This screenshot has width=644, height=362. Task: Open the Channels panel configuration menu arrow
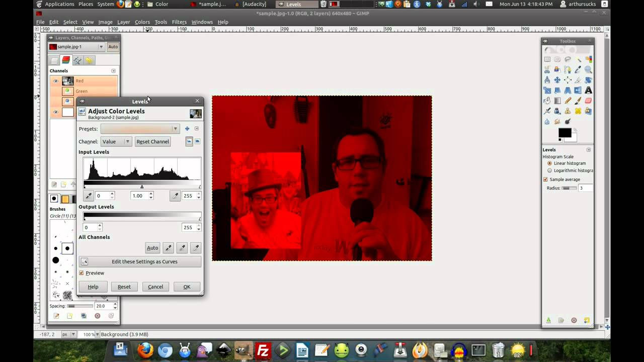click(113, 71)
